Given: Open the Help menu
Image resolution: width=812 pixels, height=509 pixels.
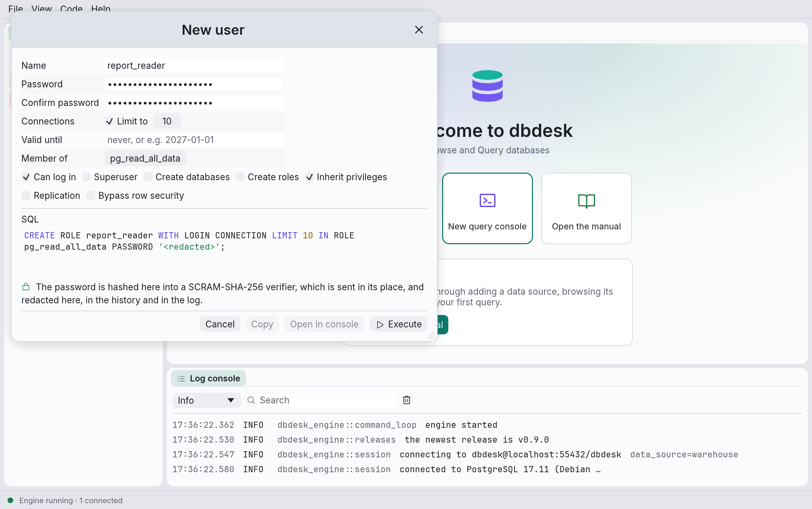Looking at the screenshot, I should [101, 9].
